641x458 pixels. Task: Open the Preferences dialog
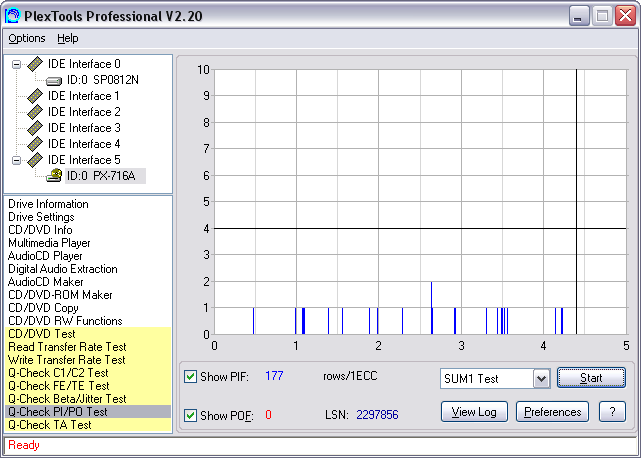coord(552,412)
